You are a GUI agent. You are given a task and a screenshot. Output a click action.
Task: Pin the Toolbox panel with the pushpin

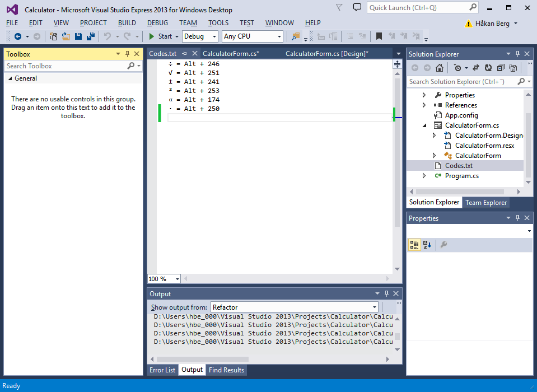pyautogui.click(x=128, y=54)
